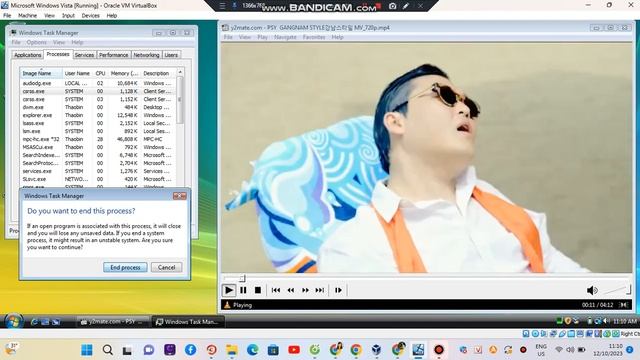The image size is (640, 360).
Task: Select the dwm.exe process row
Action: pos(98,107)
